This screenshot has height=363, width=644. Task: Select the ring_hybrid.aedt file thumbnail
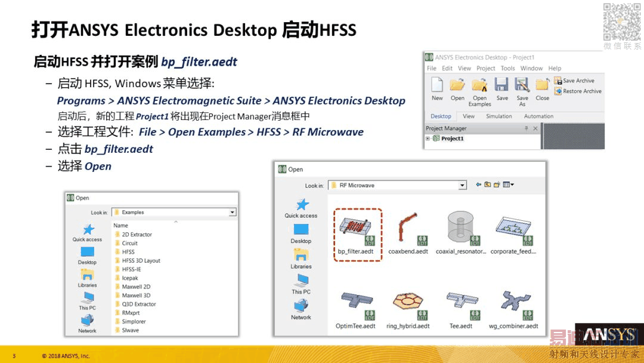[408, 309]
